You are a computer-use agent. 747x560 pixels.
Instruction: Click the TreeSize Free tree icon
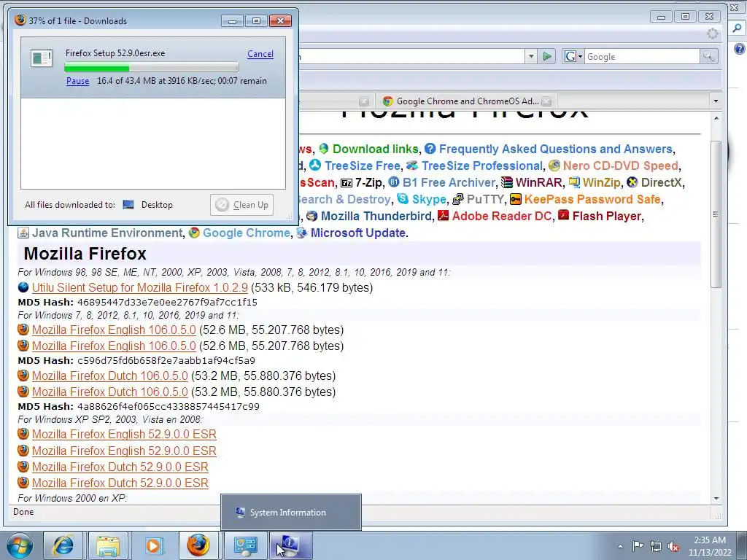(315, 166)
